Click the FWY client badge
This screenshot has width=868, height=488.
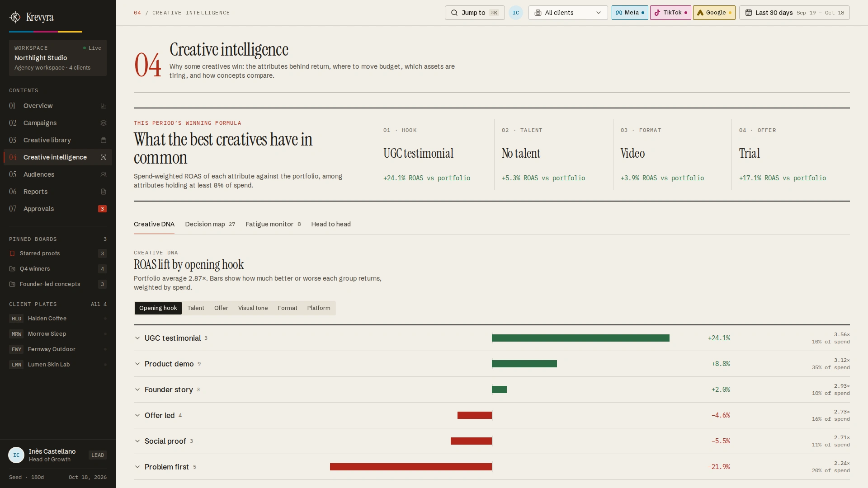point(16,349)
